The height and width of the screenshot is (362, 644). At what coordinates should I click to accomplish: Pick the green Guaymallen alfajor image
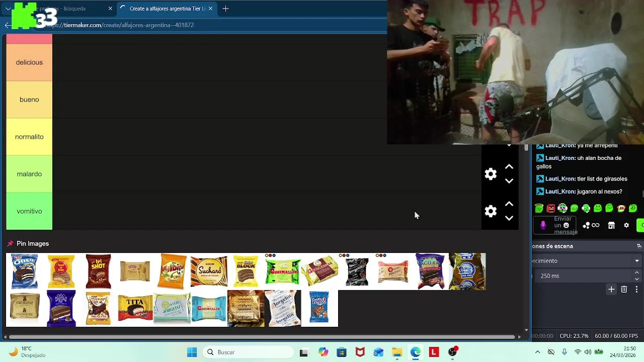[x=283, y=271]
